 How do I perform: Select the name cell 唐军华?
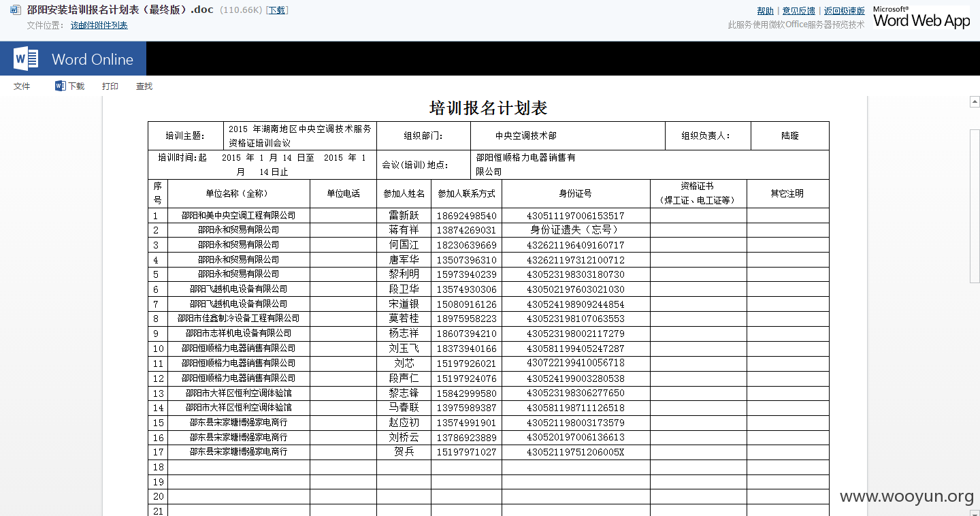(404, 259)
